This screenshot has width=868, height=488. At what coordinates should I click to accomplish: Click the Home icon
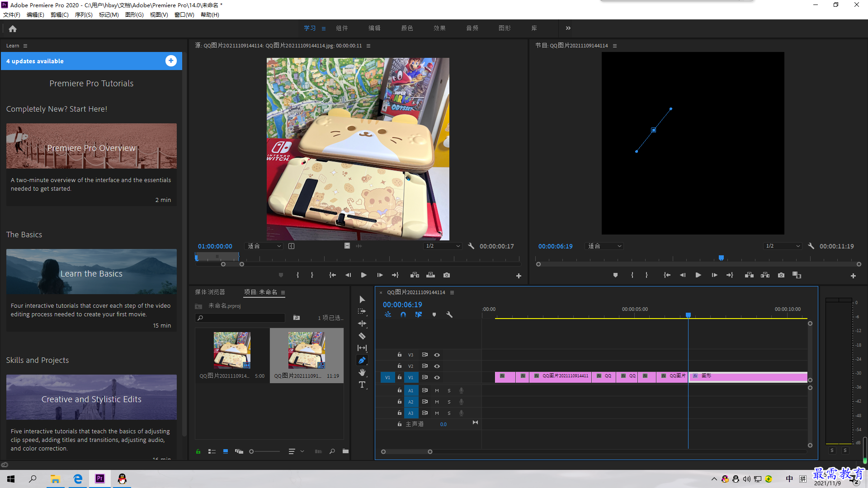pos(13,28)
